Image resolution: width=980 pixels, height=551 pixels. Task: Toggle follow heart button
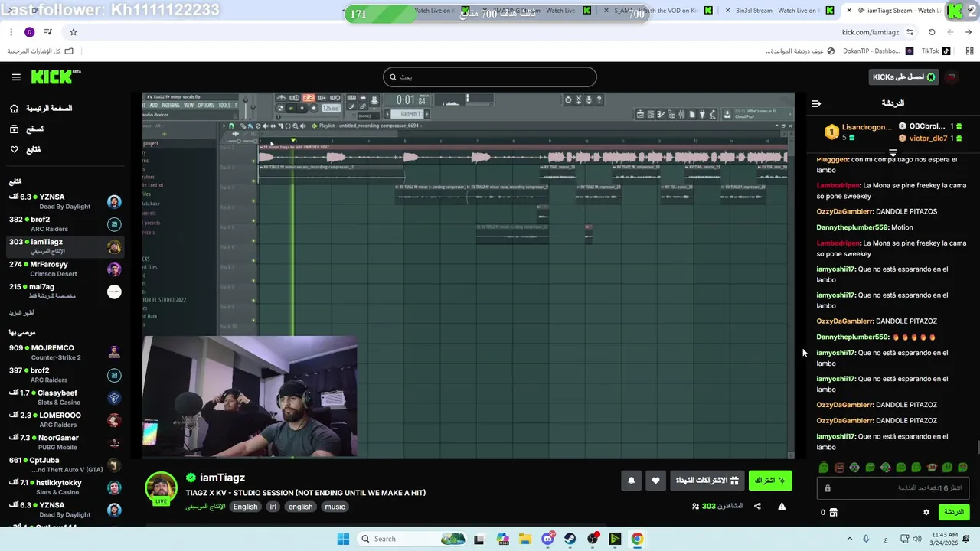[655, 481]
